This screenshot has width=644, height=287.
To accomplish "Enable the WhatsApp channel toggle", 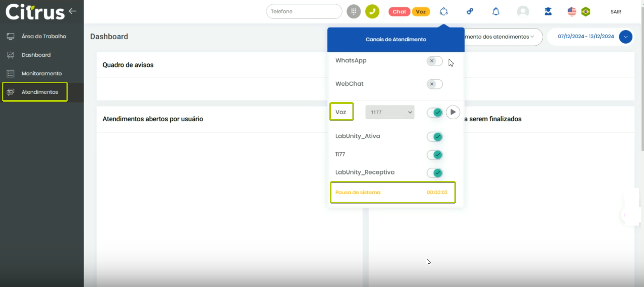I will pyautogui.click(x=435, y=61).
